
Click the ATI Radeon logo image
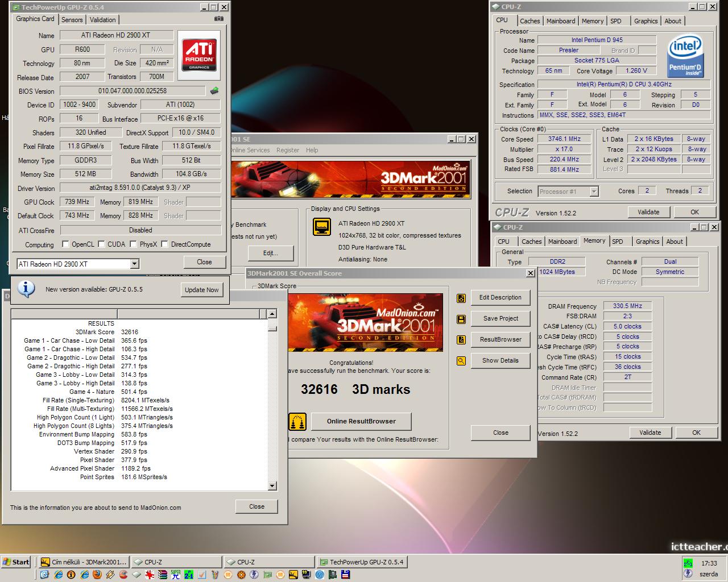[199, 55]
